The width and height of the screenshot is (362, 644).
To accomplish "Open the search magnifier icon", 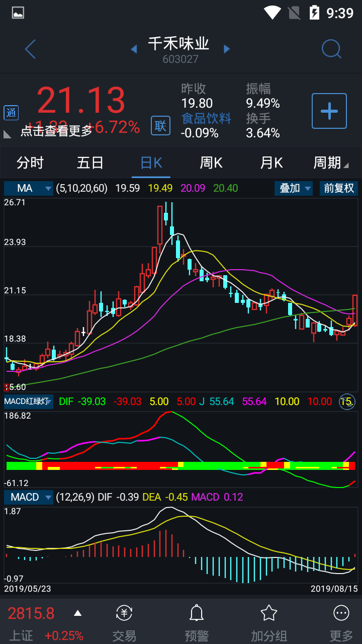I will click(x=331, y=49).
